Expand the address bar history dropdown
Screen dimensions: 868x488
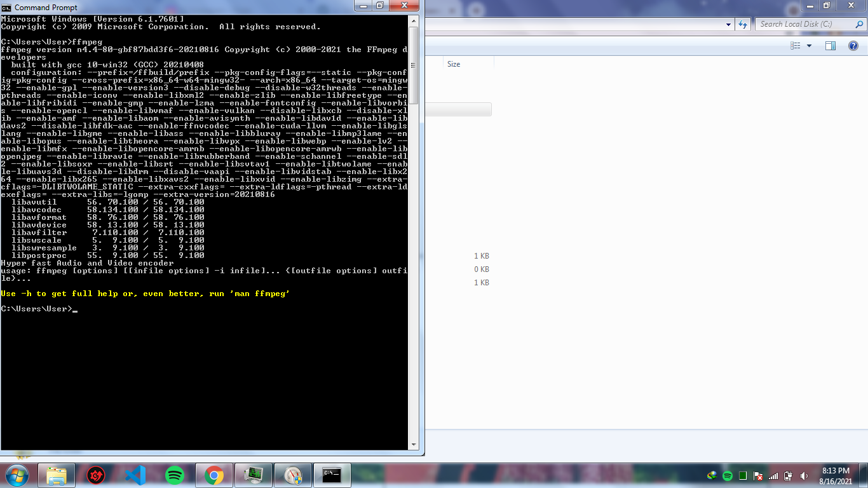point(728,24)
